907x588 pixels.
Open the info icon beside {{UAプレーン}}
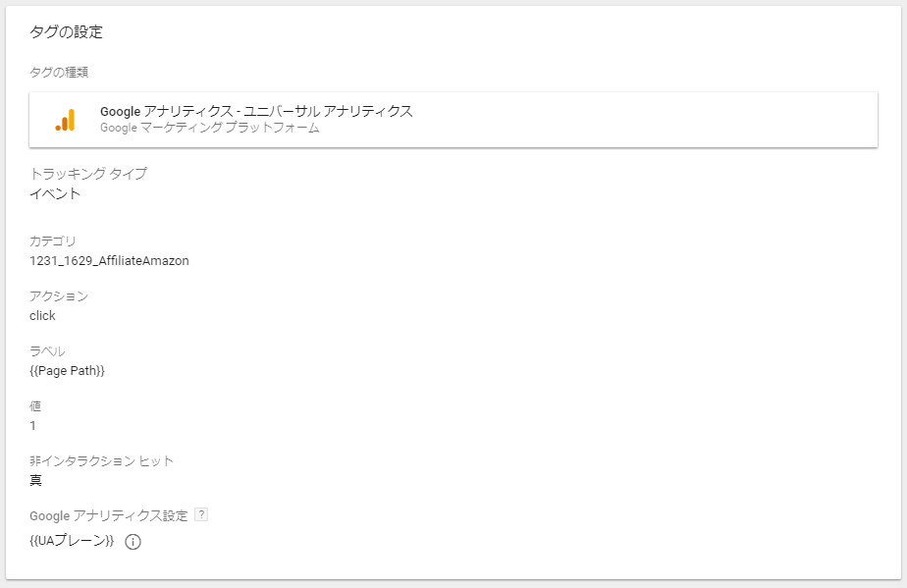tap(133, 542)
